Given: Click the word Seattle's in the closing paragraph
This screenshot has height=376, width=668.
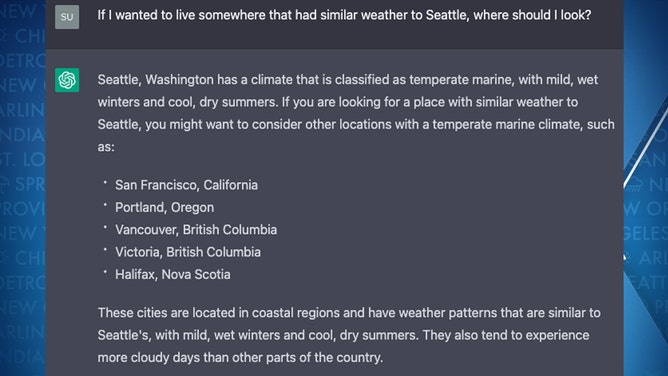Looking at the screenshot, I should 124,336.
